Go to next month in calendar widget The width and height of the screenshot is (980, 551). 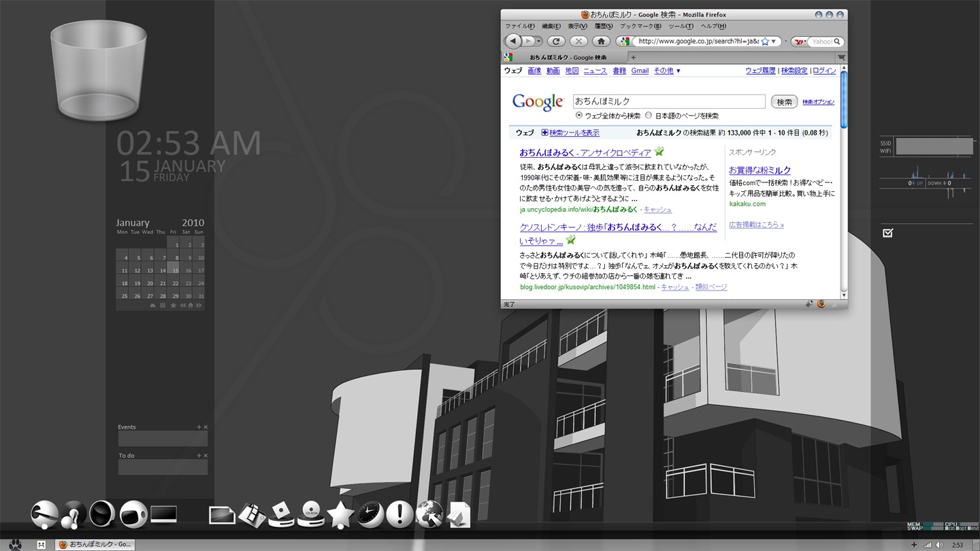click(x=198, y=305)
